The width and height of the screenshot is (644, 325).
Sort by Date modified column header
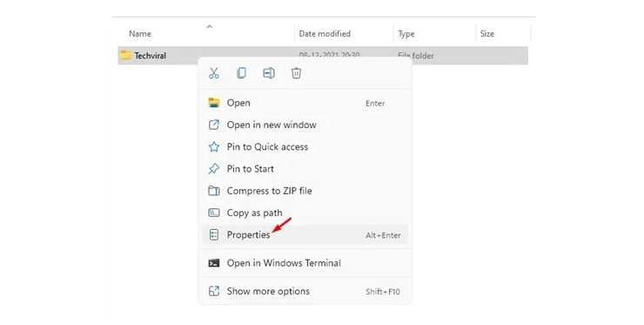tap(325, 34)
